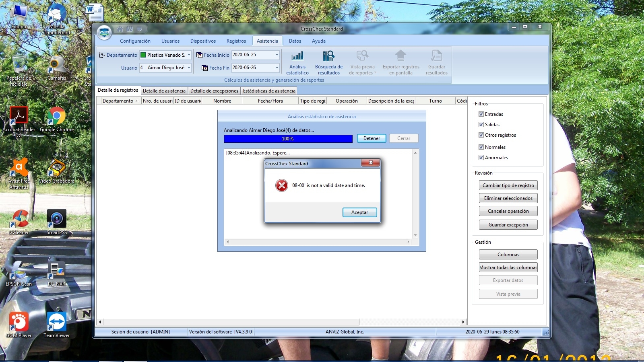Open Detalle de asistencia tab
Viewport: 644px width, 362px height.
tap(164, 91)
